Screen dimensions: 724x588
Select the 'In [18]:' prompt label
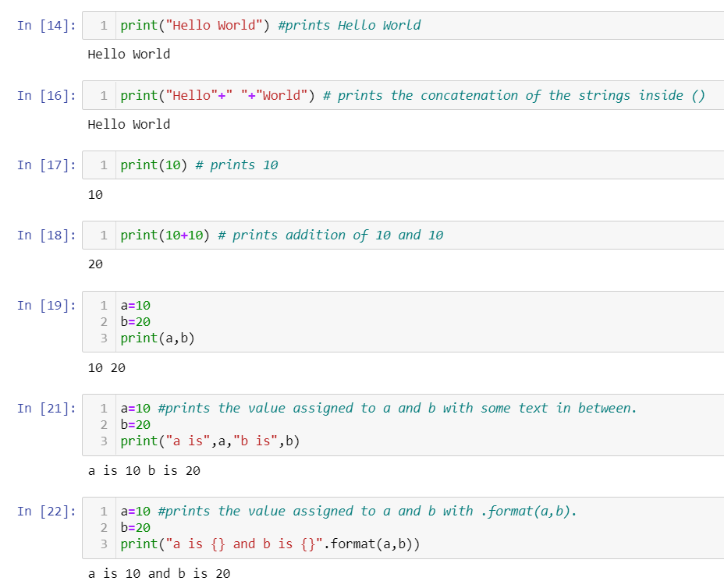pyautogui.click(x=47, y=236)
